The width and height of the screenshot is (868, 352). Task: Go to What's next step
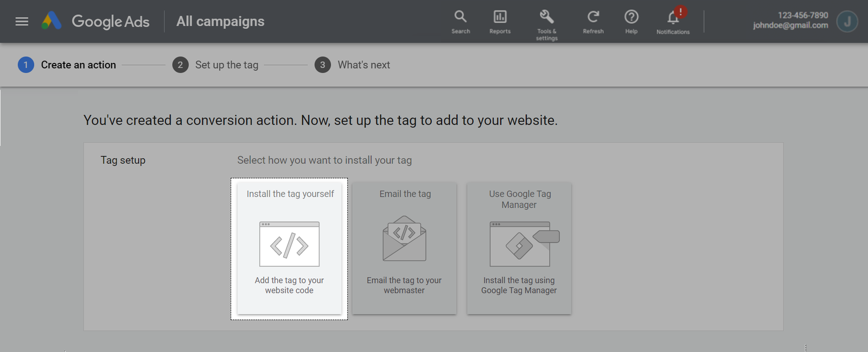353,65
